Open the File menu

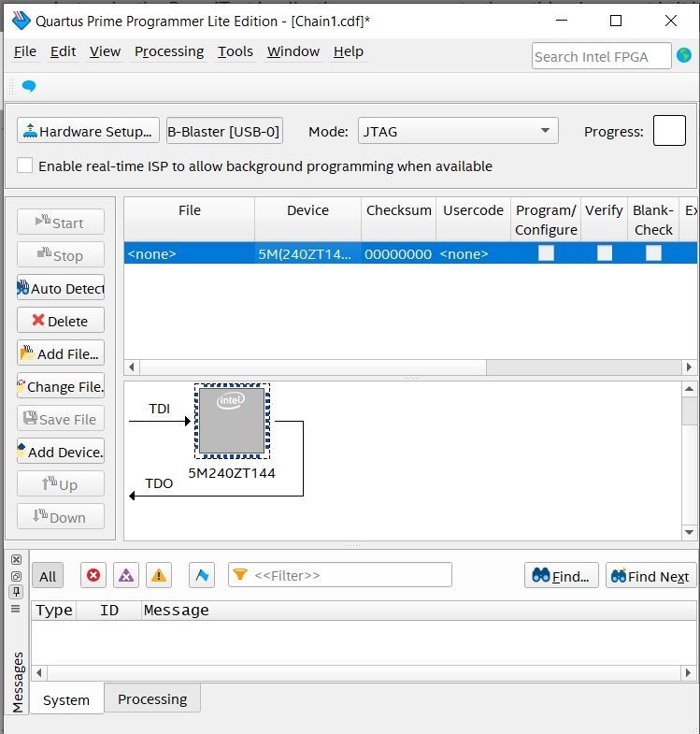point(25,51)
